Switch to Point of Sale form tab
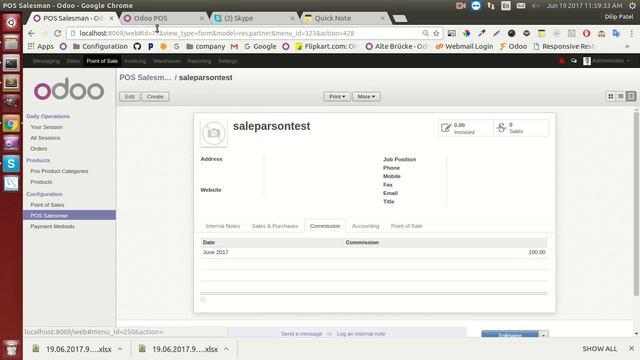640x360 pixels. coord(407,226)
